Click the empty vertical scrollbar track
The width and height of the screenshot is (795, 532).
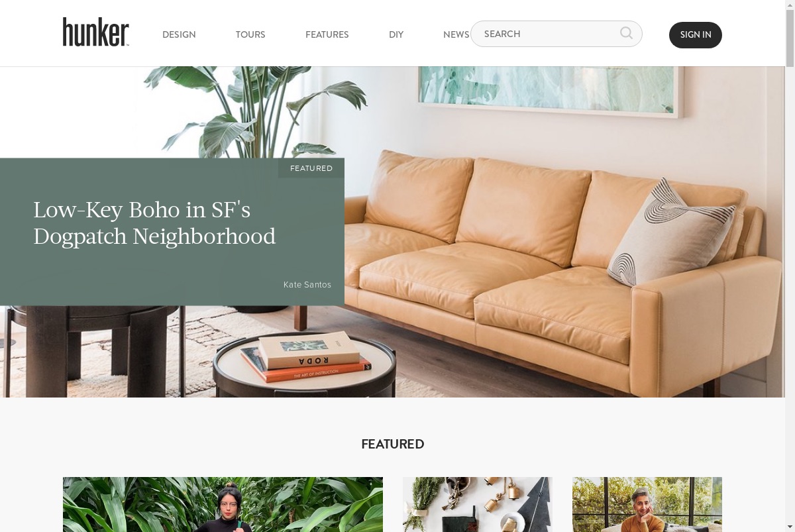pos(790,298)
